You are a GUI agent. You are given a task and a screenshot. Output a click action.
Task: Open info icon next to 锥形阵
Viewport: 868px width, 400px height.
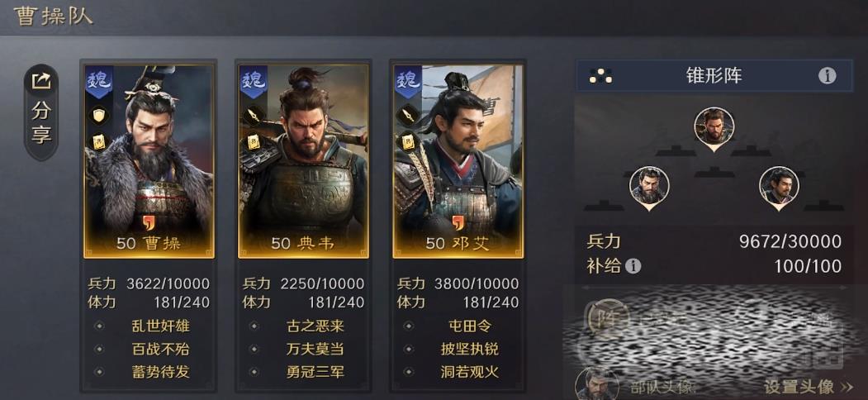coord(827,75)
